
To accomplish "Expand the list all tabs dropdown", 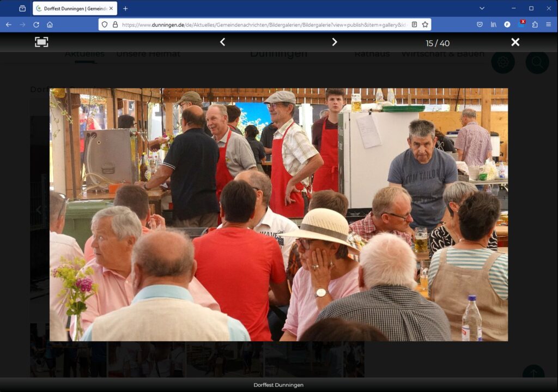I will coord(482,8).
